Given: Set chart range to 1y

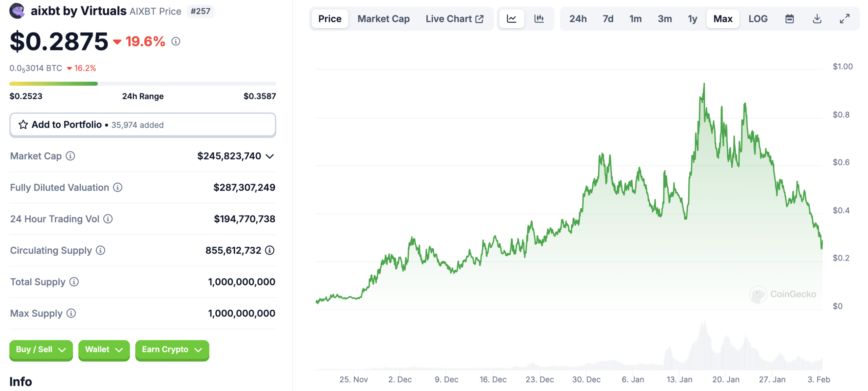Looking at the screenshot, I should (x=692, y=19).
